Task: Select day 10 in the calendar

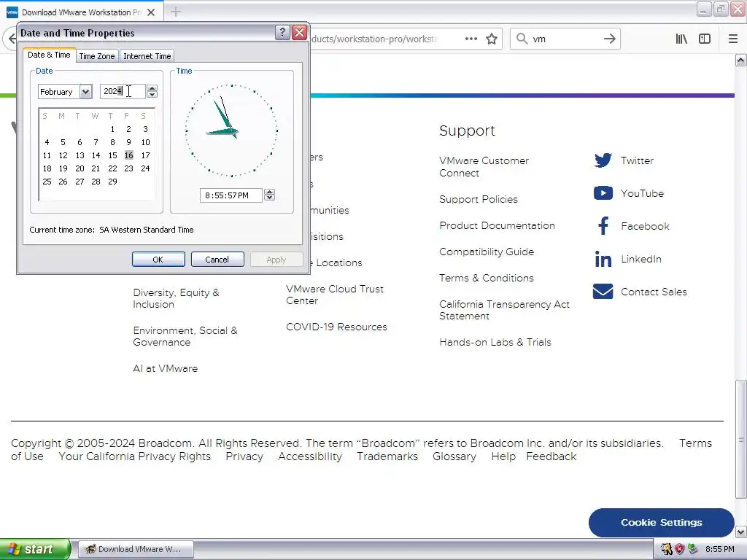Action: (x=145, y=142)
